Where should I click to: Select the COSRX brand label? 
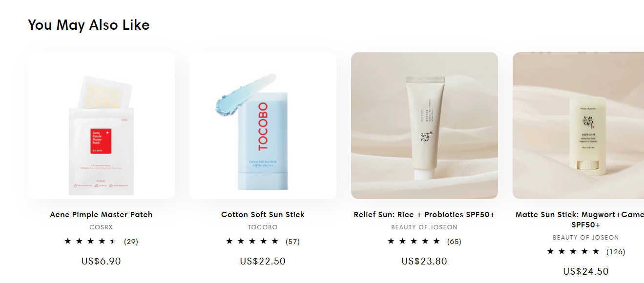pyautogui.click(x=101, y=227)
